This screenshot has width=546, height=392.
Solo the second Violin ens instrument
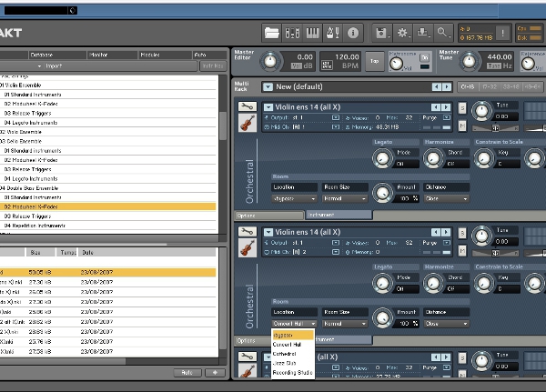tap(462, 233)
